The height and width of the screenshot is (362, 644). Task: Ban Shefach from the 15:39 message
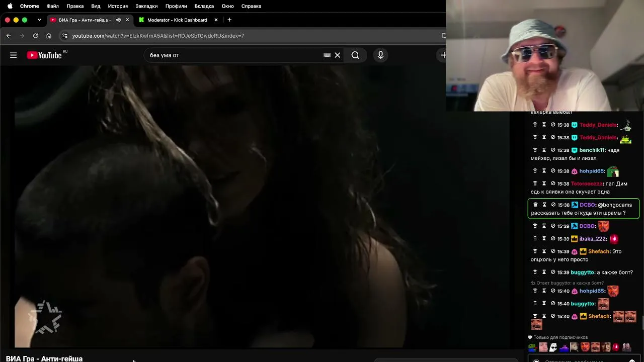553,251
